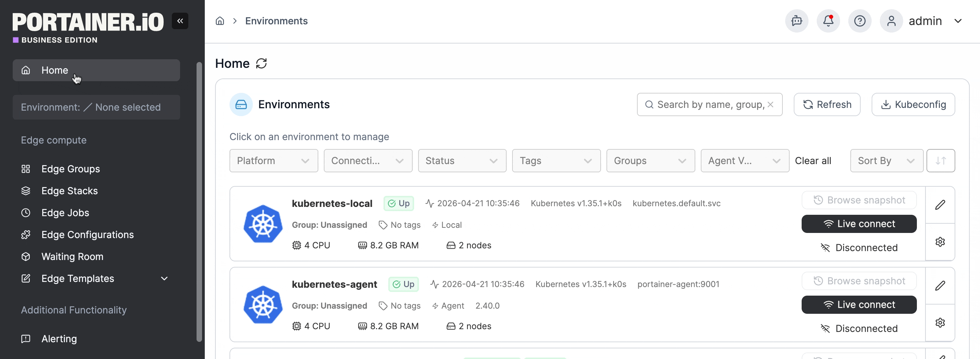Open the Agent Version filter dropdown
The height and width of the screenshot is (359, 980).
[745, 161]
